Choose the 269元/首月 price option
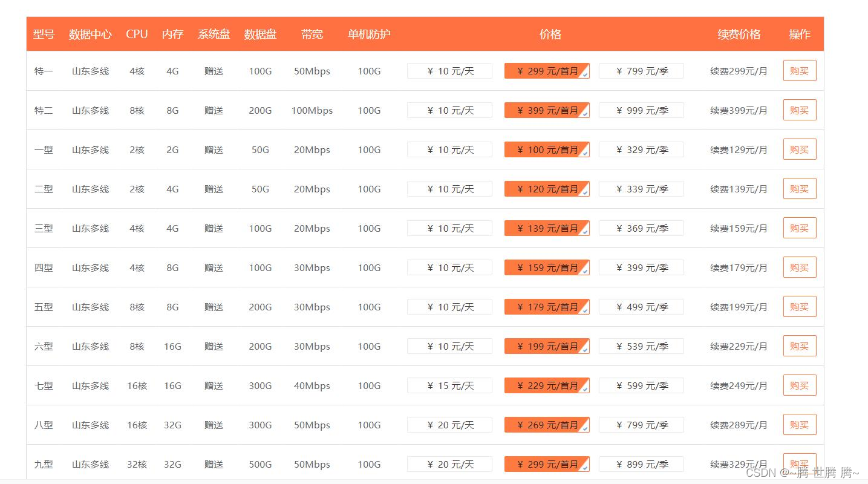The image size is (868, 484). [547, 425]
